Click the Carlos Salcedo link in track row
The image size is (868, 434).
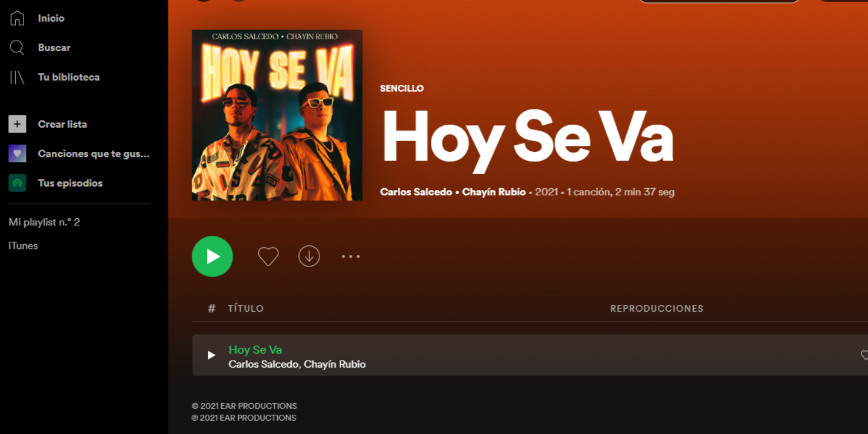coord(263,364)
